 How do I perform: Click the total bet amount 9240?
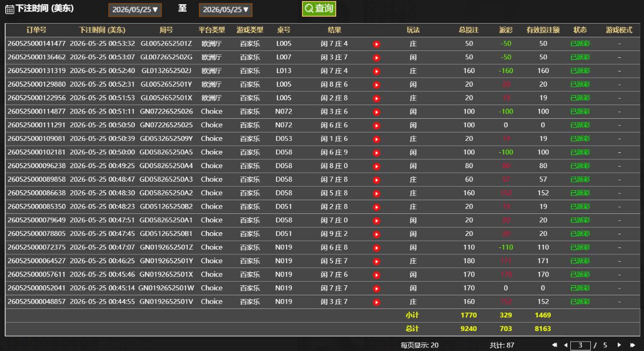468,329
